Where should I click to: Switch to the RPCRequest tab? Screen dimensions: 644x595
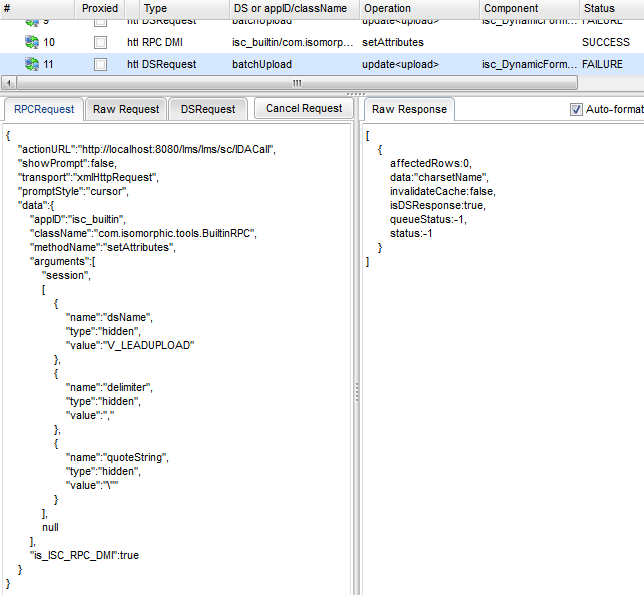pyautogui.click(x=44, y=109)
